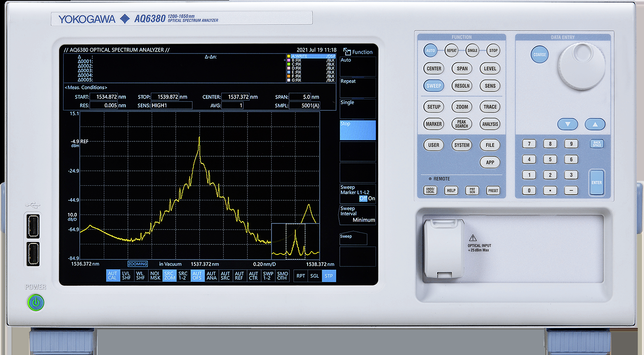Select the green trace C:FIX swatch
This screenshot has width=644, height=355.
click(289, 64)
